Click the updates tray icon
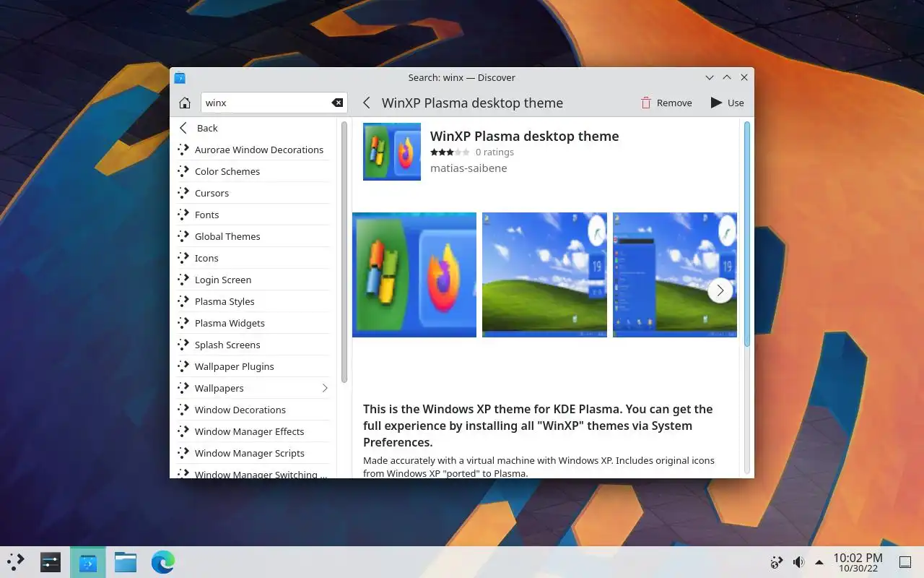 777,562
